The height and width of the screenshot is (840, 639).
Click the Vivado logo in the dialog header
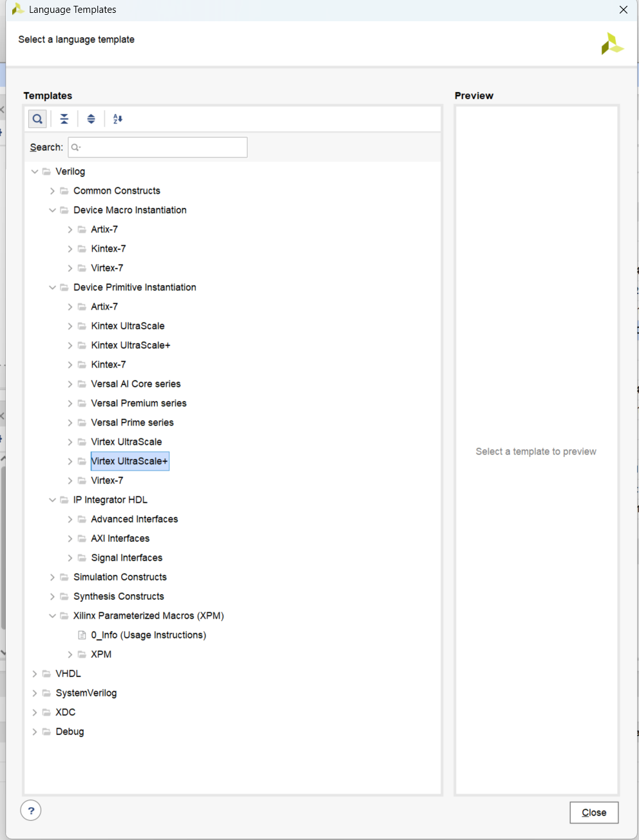point(611,43)
